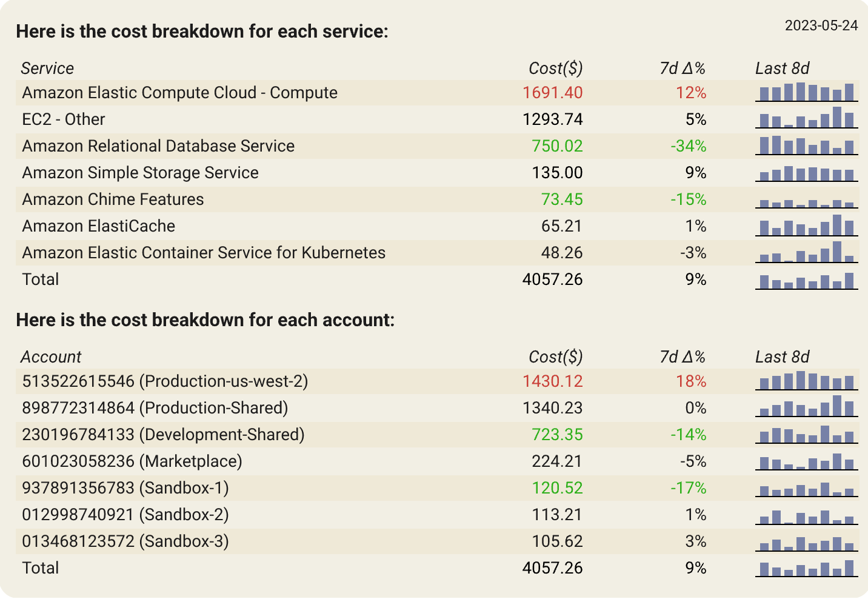Select the 1293.74 cost value
The image size is (868, 599).
[553, 119]
